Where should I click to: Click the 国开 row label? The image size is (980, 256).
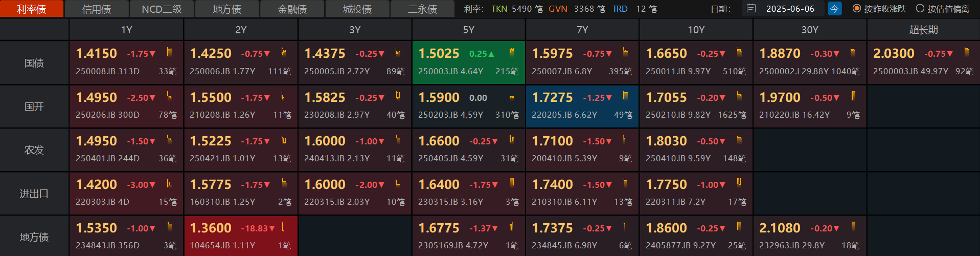34,106
